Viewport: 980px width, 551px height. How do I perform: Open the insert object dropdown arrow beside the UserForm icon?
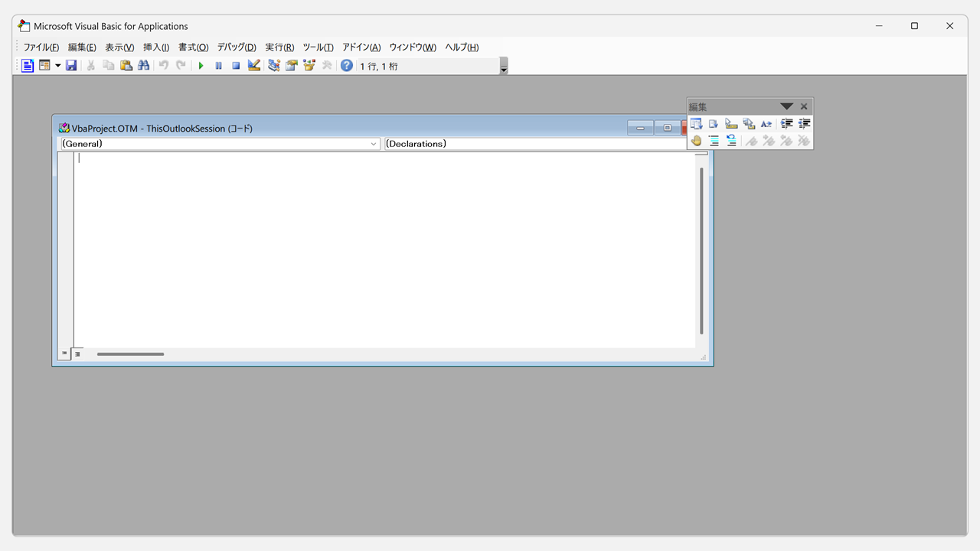point(57,66)
